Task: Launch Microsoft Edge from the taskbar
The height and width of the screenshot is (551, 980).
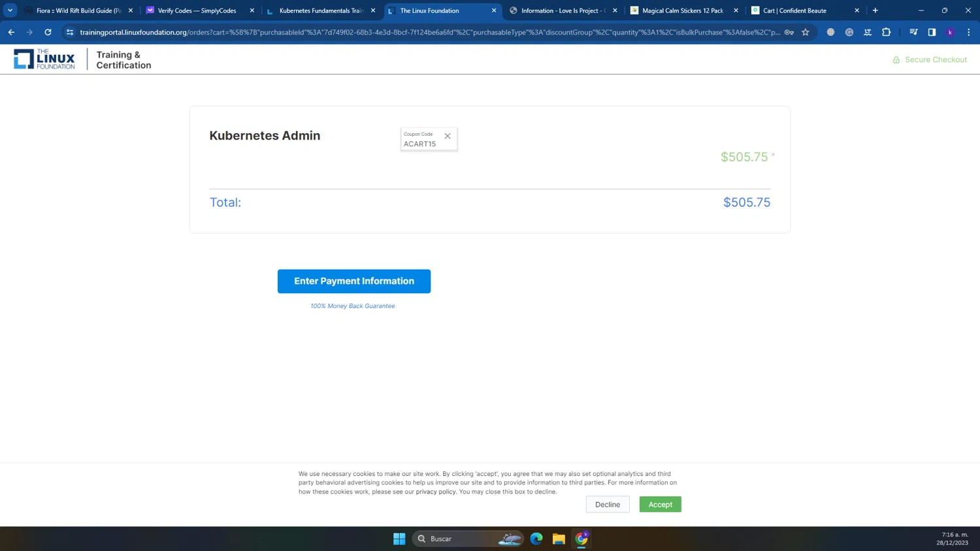Action: (x=536, y=539)
